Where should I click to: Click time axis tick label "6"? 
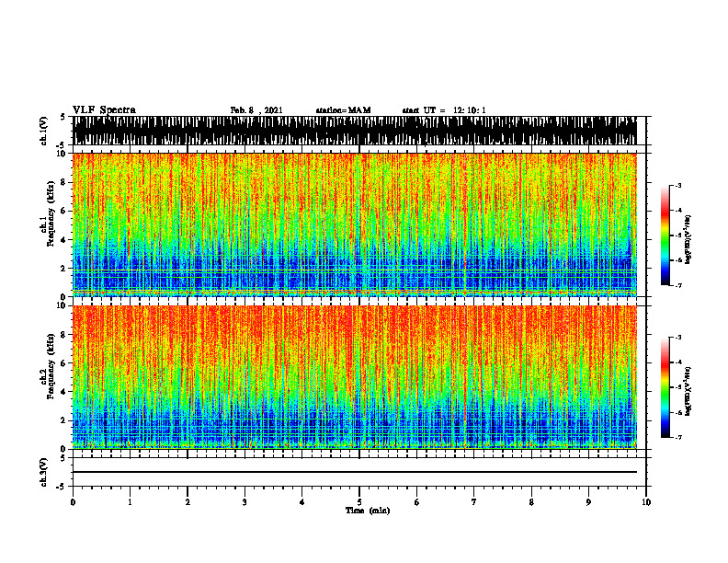[417, 502]
